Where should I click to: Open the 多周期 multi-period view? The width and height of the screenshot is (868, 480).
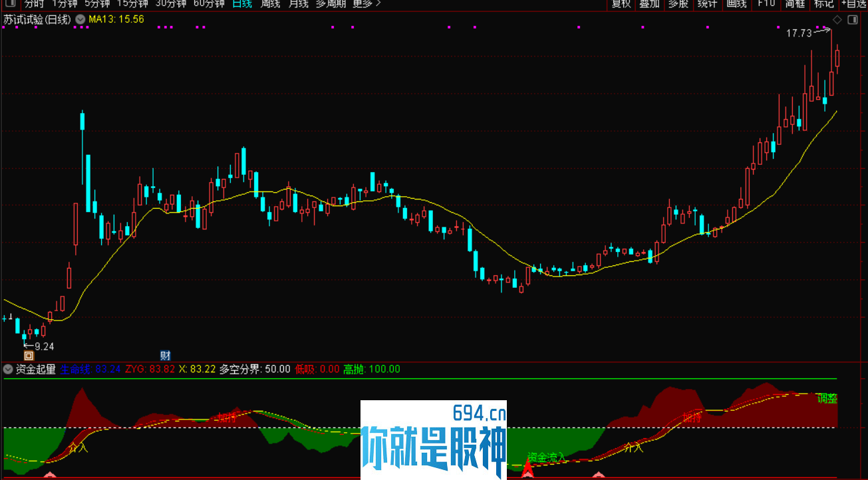click(331, 3)
